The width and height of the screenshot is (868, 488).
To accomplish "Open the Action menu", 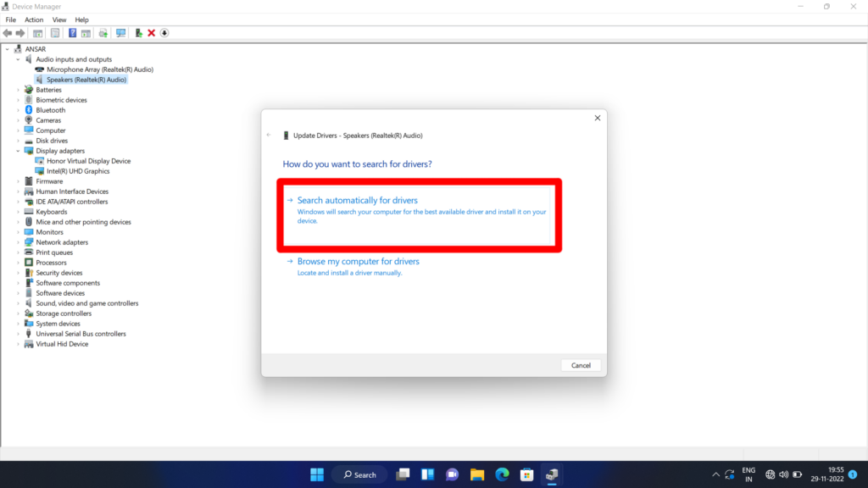I will click(33, 19).
